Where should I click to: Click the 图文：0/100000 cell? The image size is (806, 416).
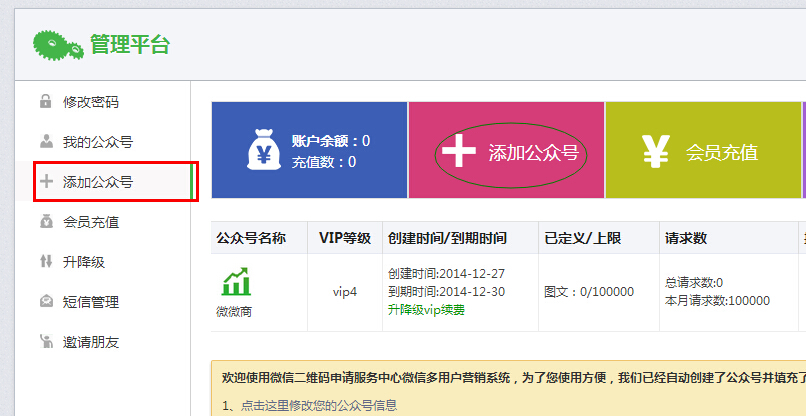[589, 292]
